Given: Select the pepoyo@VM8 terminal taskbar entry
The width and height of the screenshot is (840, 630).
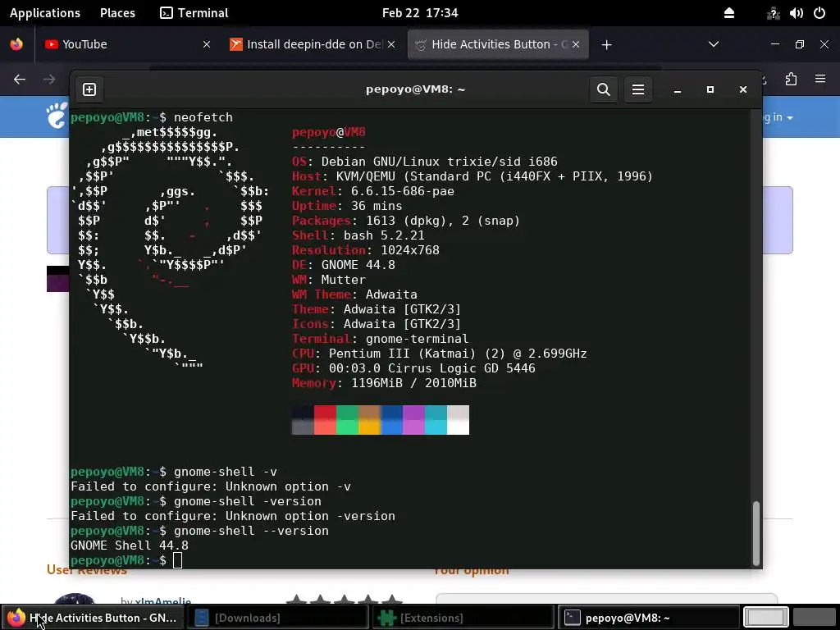Looking at the screenshot, I should coord(649,618).
